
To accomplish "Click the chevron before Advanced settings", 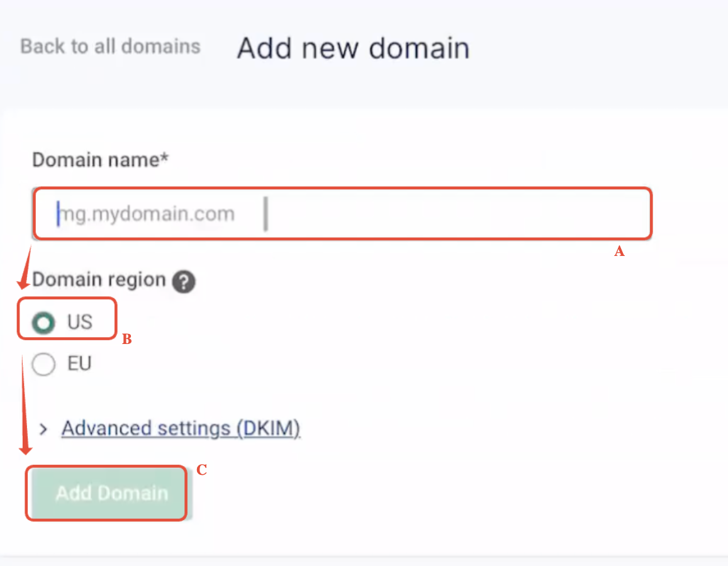I will [43, 428].
